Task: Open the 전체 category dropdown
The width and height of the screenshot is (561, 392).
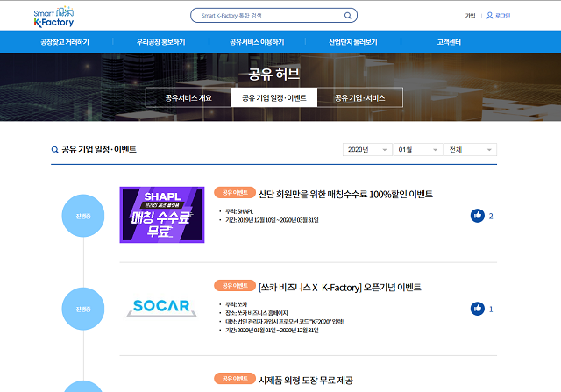Action: 470,150
